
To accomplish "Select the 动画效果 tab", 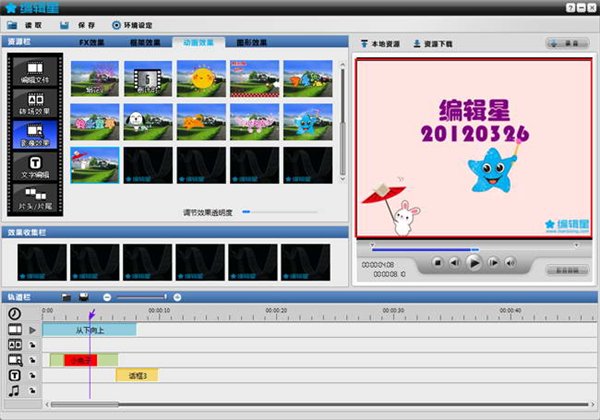I will 198,42.
